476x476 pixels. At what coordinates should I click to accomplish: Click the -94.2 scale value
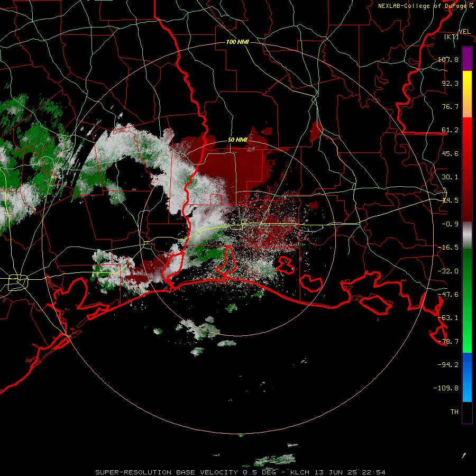point(448,365)
